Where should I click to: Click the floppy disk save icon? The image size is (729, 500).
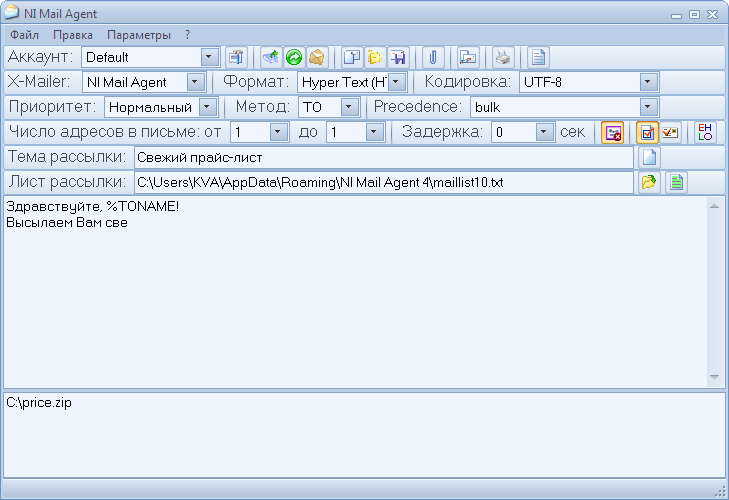[398, 57]
